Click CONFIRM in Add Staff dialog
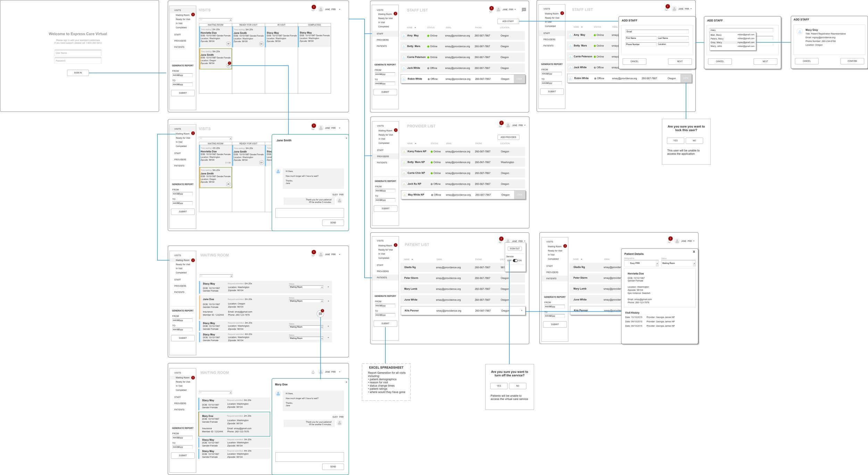 coord(852,61)
